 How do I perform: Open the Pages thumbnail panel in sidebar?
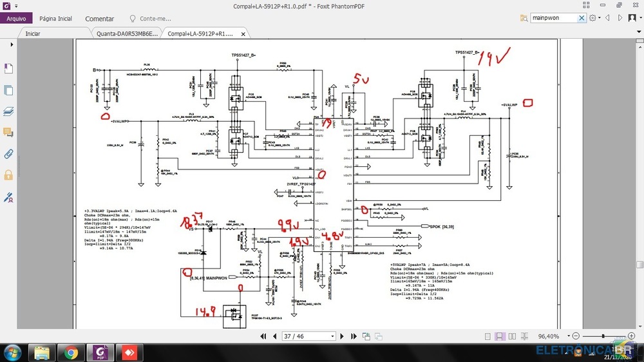[x=9, y=90]
